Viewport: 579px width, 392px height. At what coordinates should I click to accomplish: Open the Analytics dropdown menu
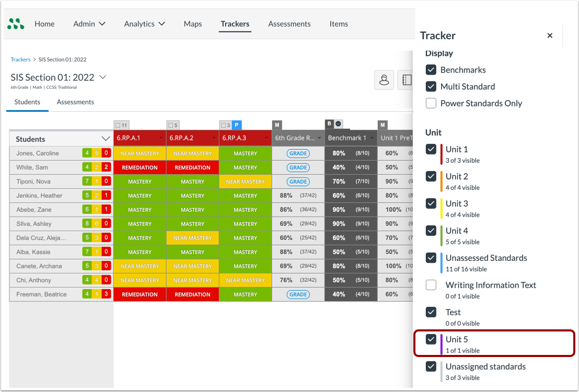pyautogui.click(x=144, y=24)
